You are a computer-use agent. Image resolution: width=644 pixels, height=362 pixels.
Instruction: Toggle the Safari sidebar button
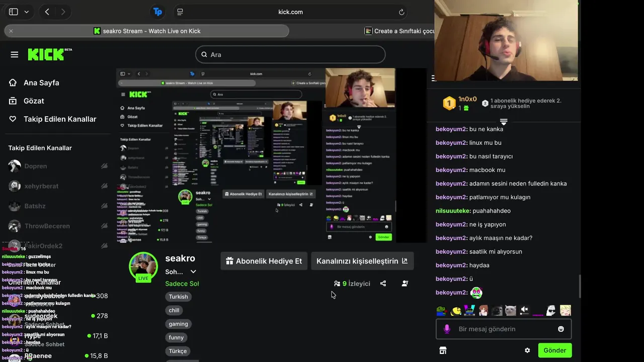coord(14,12)
